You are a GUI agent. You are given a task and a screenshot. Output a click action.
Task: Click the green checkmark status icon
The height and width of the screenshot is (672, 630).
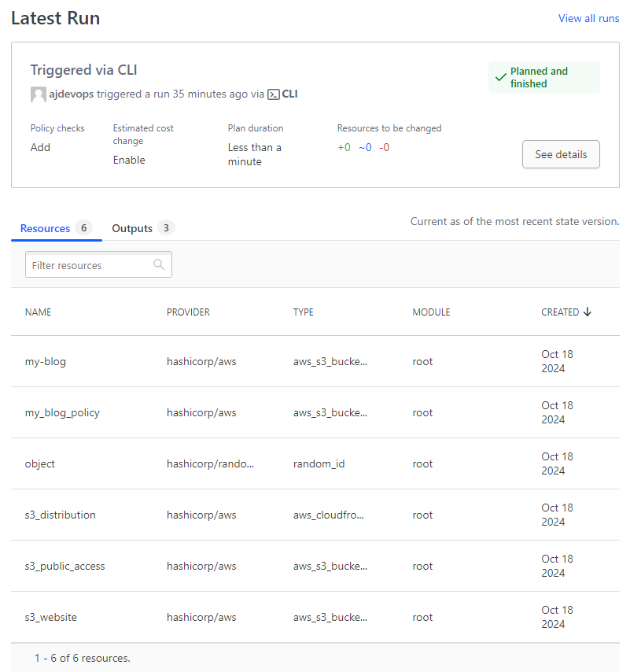[x=500, y=78]
